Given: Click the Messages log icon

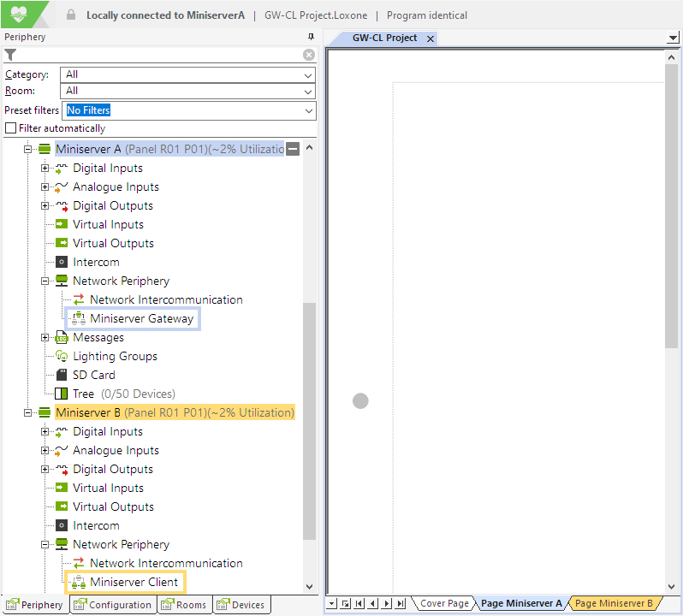Looking at the screenshot, I should 62,337.
